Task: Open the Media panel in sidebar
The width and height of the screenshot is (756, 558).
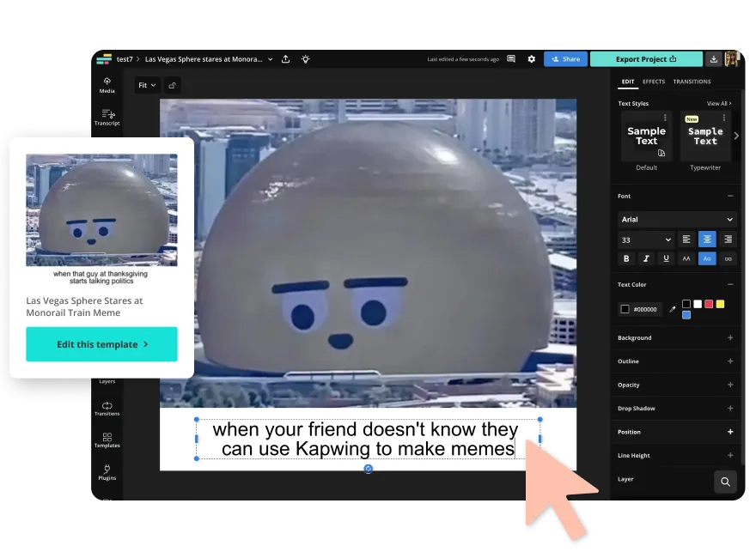Action: [107, 84]
